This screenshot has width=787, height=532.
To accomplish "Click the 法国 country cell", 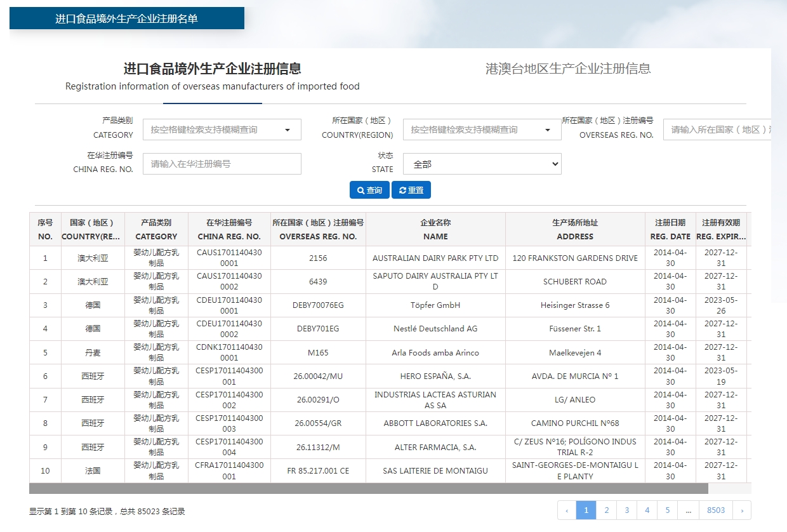I will pos(93,471).
